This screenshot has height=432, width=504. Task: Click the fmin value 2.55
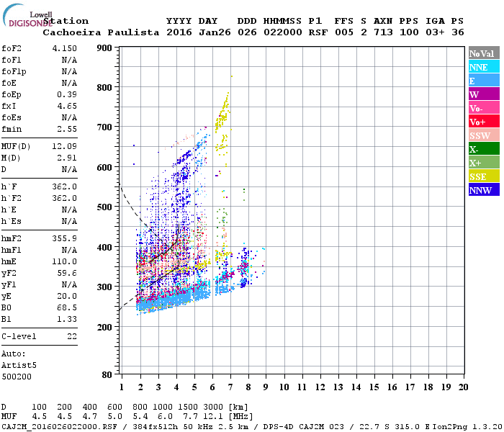(67, 129)
